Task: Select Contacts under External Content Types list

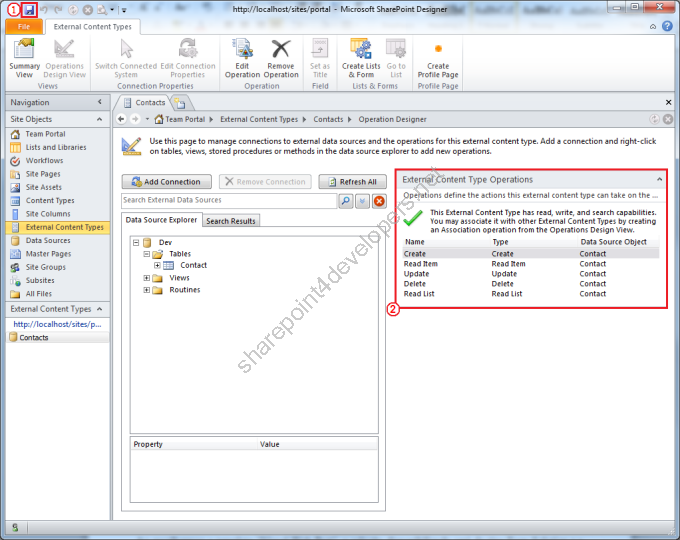Action: pyautogui.click(x=58, y=337)
